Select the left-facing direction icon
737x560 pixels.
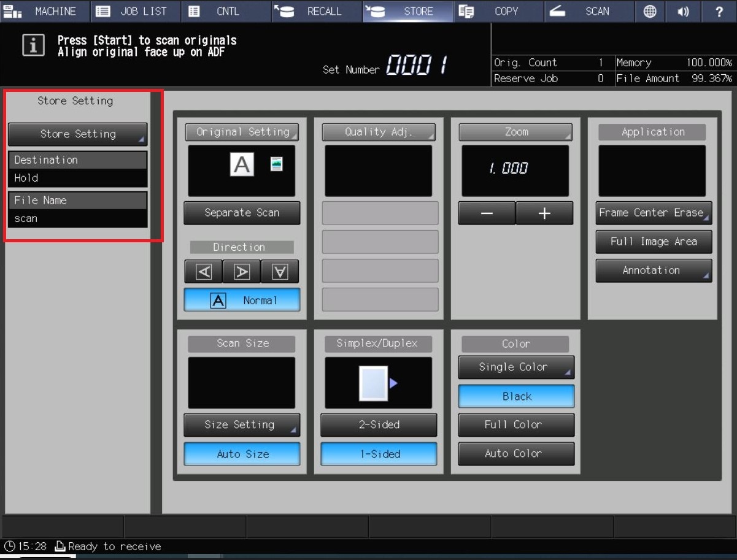204,271
